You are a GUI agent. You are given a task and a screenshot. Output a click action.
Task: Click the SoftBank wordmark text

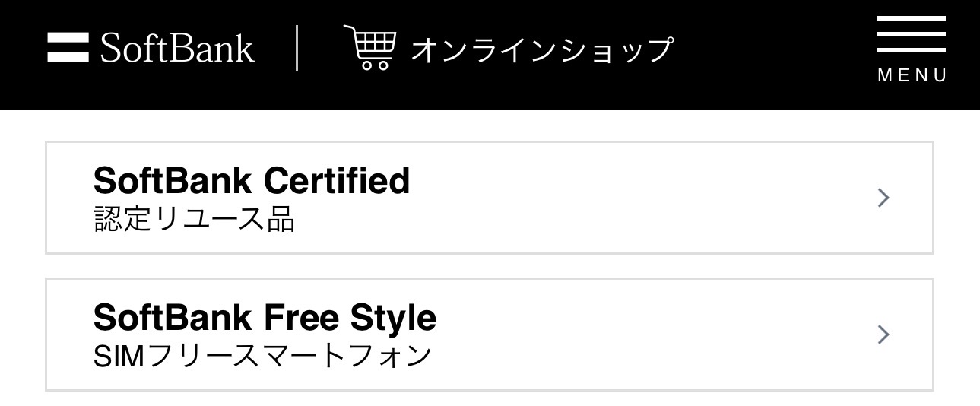pos(177,49)
